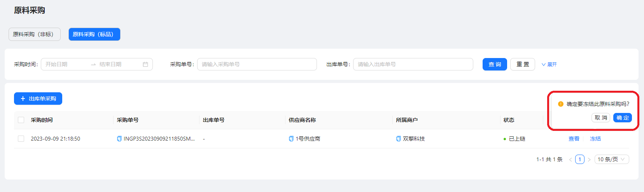The width and height of the screenshot is (644, 192).
Task: Go to next page using right arrow
Action: [589, 160]
